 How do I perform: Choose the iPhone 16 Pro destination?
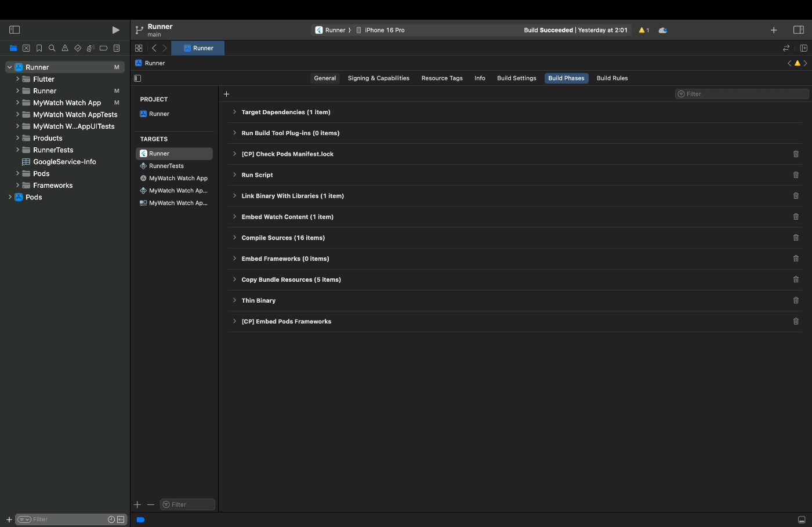380,30
